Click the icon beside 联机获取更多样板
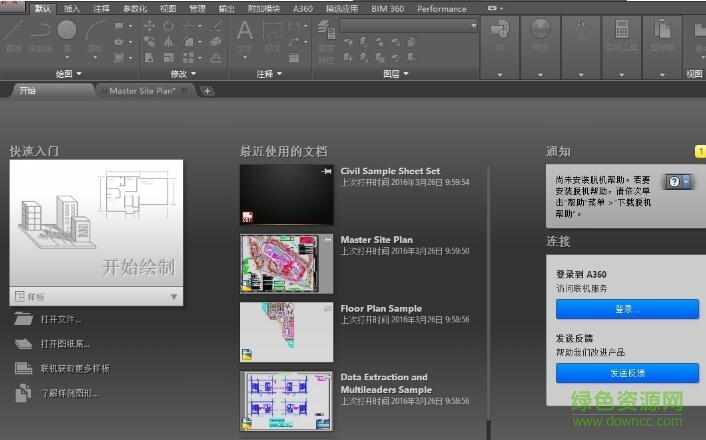Image resolution: width=706 pixels, height=440 pixels. (x=23, y=368)
